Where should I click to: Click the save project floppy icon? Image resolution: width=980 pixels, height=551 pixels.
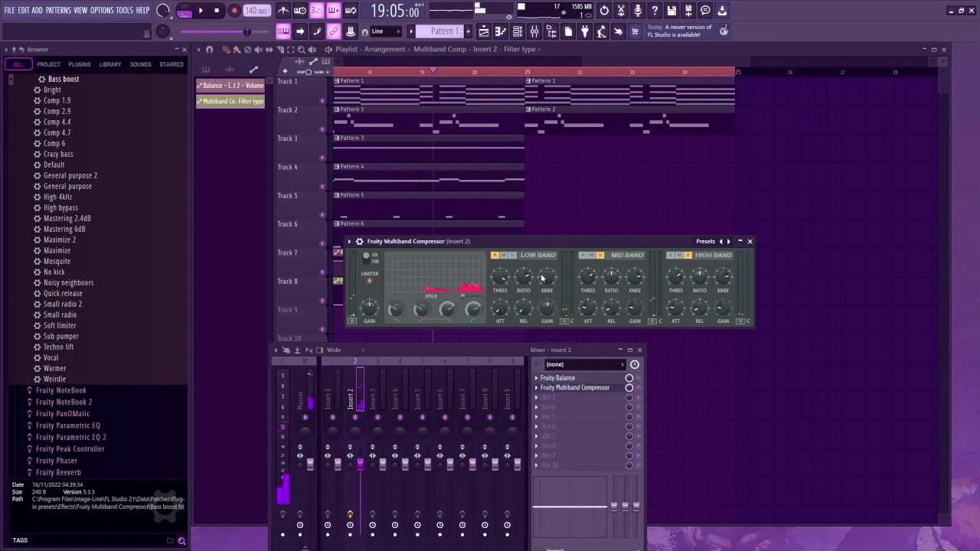671,11
